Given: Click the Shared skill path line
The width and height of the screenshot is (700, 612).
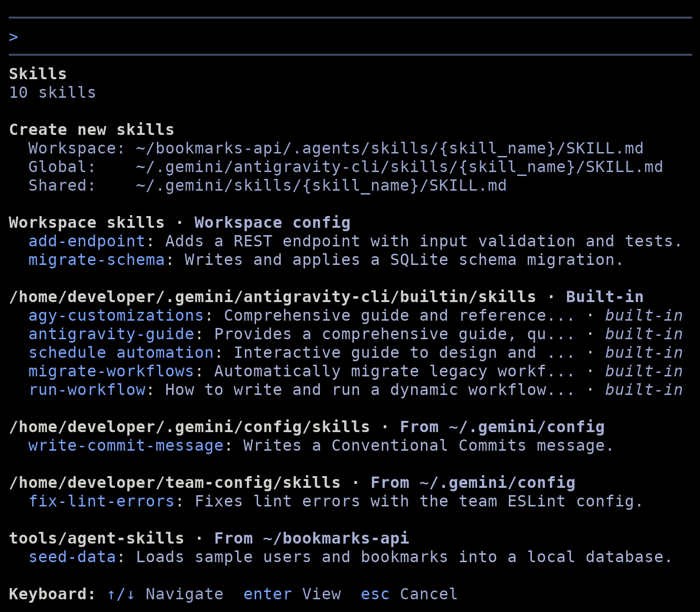Looking at the screenshot, I should 267,185.
